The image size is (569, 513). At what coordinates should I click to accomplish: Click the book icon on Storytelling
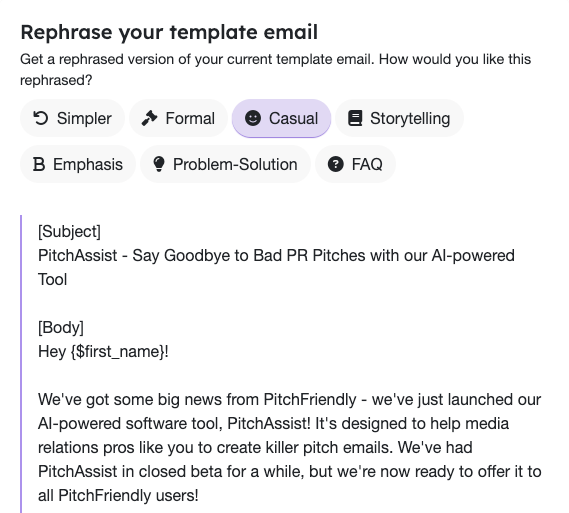[x=355, y=118]
